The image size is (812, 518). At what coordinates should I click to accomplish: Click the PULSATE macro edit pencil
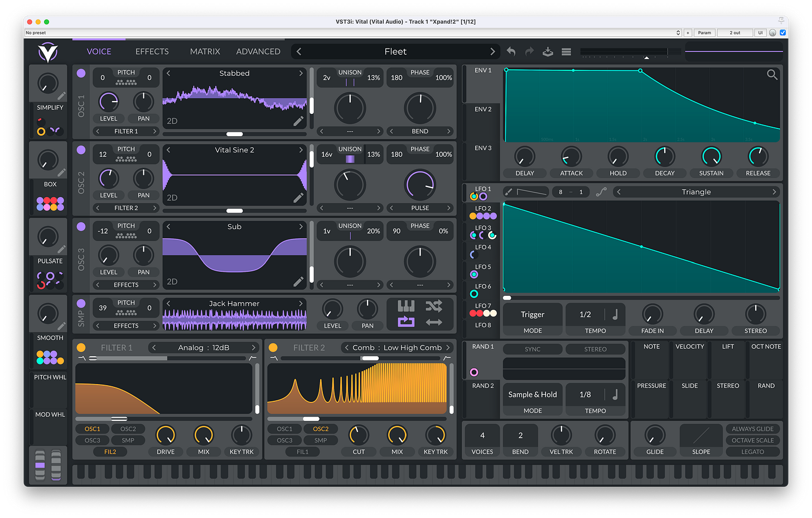click(x=61, y=250)
